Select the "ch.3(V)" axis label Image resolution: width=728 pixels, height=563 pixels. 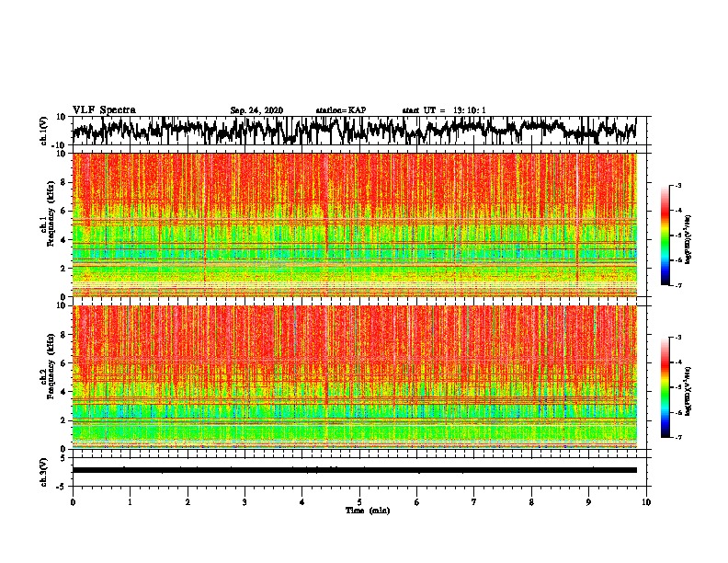[44, 472]
